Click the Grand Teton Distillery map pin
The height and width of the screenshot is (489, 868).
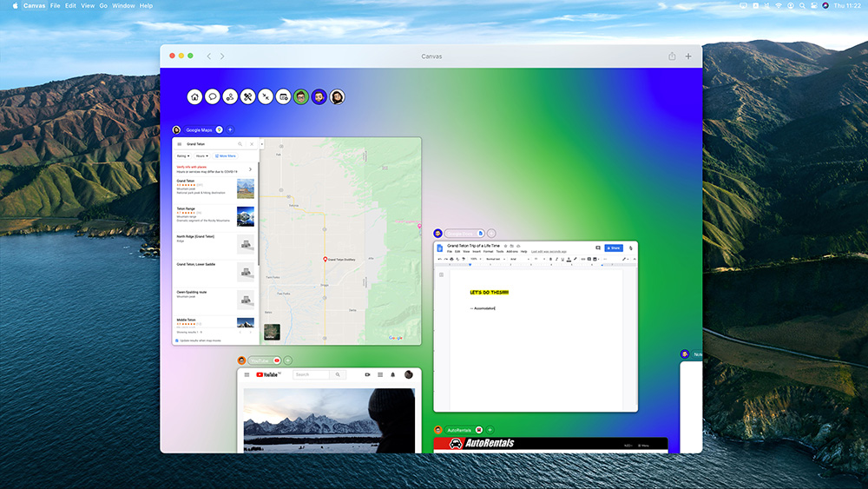coord(325,259)
